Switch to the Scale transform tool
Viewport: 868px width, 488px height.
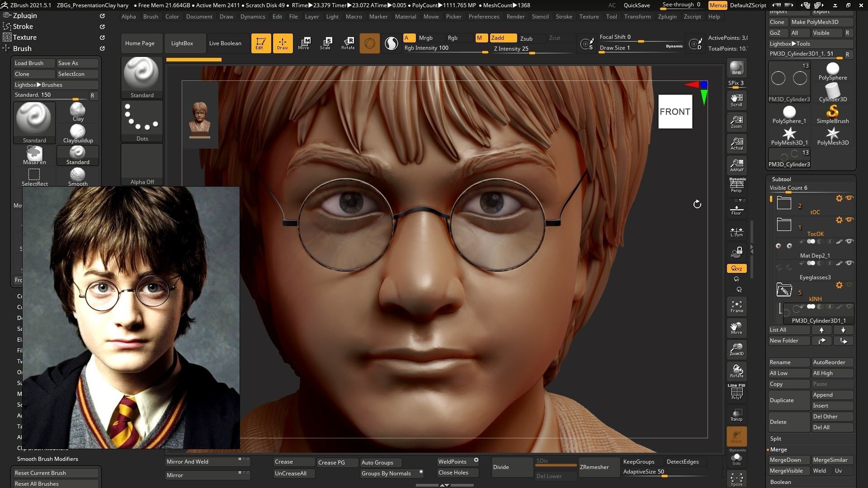(325, 43)
